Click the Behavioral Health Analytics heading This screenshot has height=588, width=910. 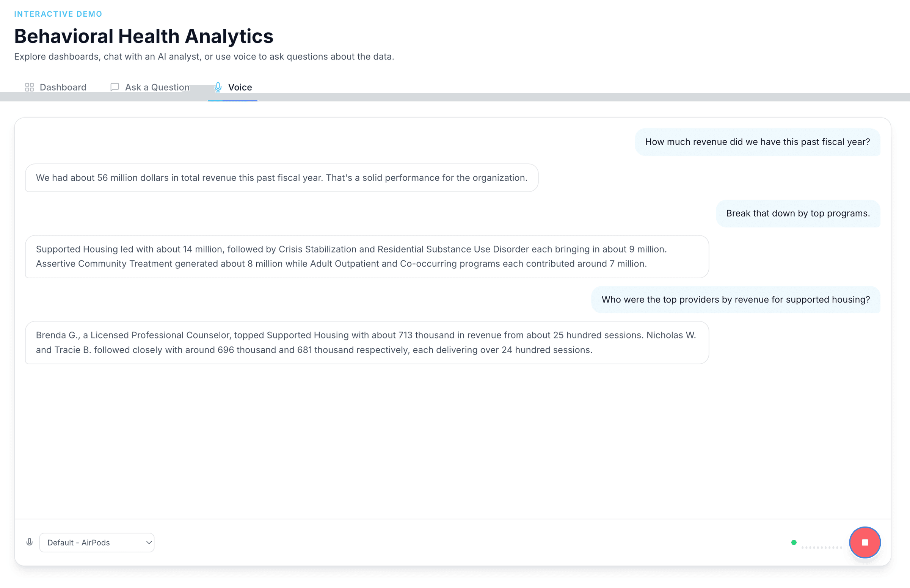tap(144, 36)
